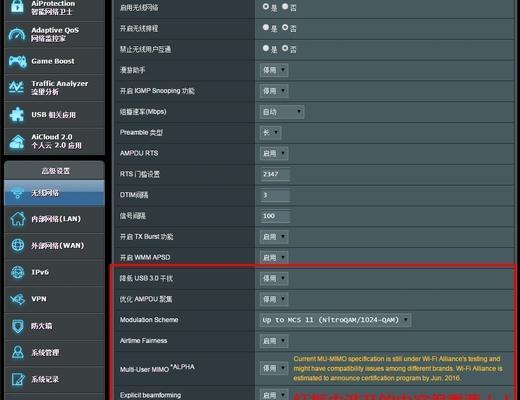The width and height of the screenshot is (520, 400).
Task: Open the firewall shield icon
Action: click(17, 326)
